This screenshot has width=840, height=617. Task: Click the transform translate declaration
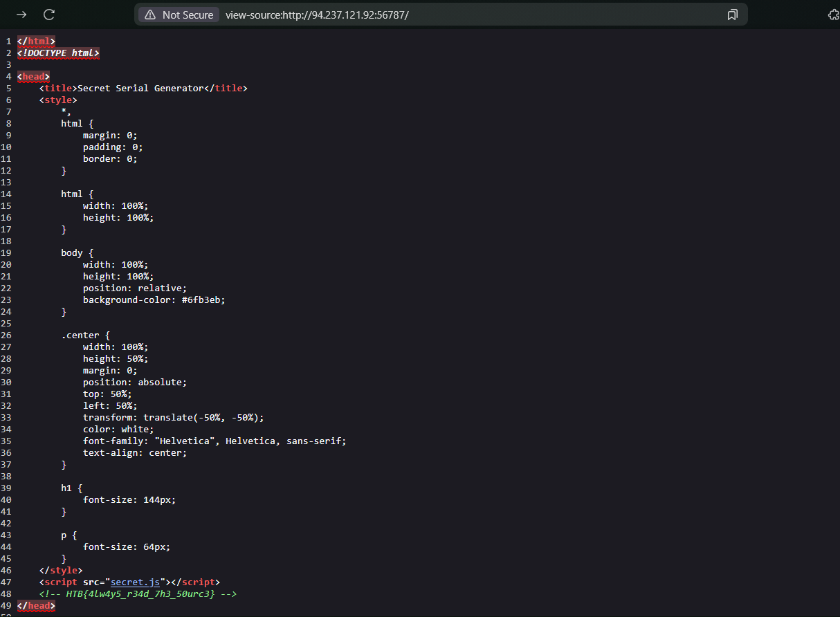(173, 417)
